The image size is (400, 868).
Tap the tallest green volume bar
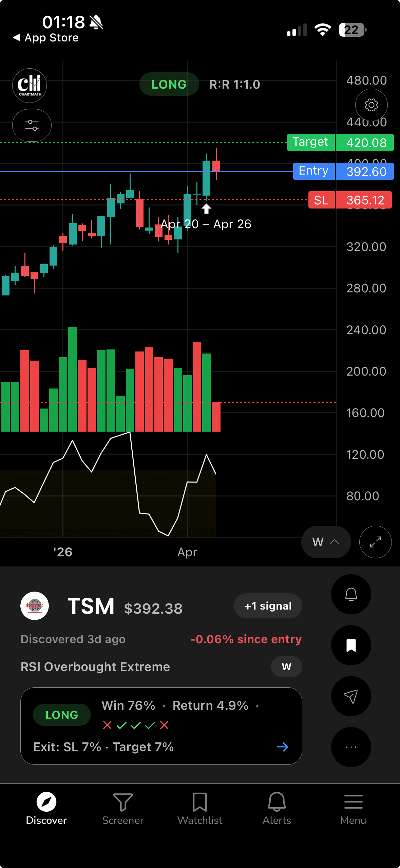click(x=73, y=379)
